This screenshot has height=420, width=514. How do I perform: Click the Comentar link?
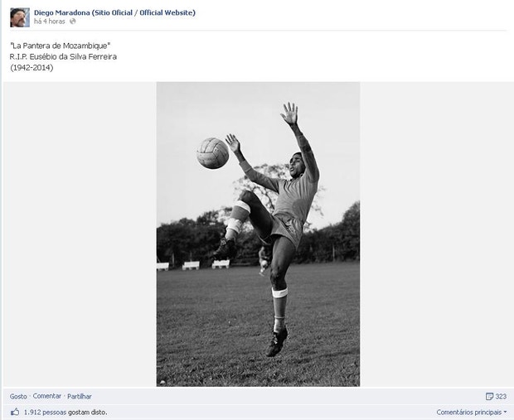click(x=47, y=397)
